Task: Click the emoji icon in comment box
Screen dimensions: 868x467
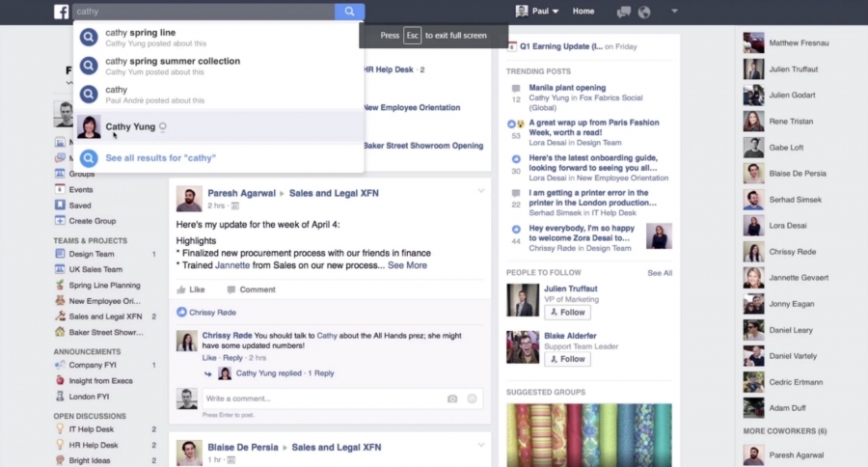Action: point(473,398)
